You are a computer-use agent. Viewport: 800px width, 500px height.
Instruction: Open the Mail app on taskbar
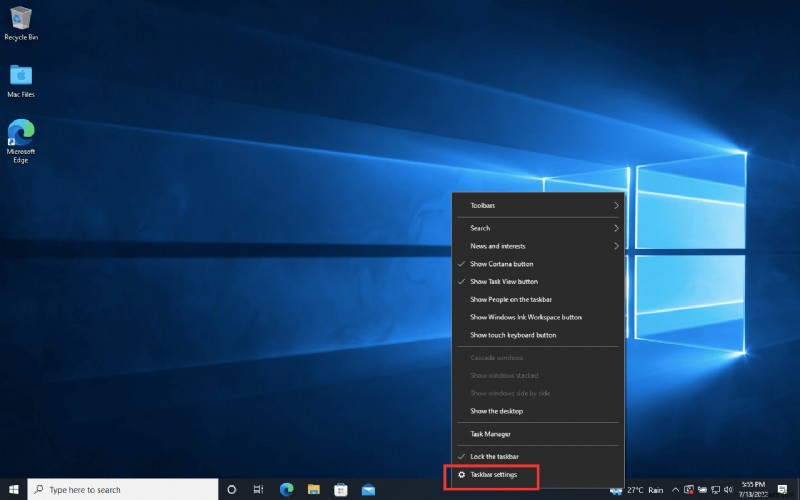pos(368,489)
